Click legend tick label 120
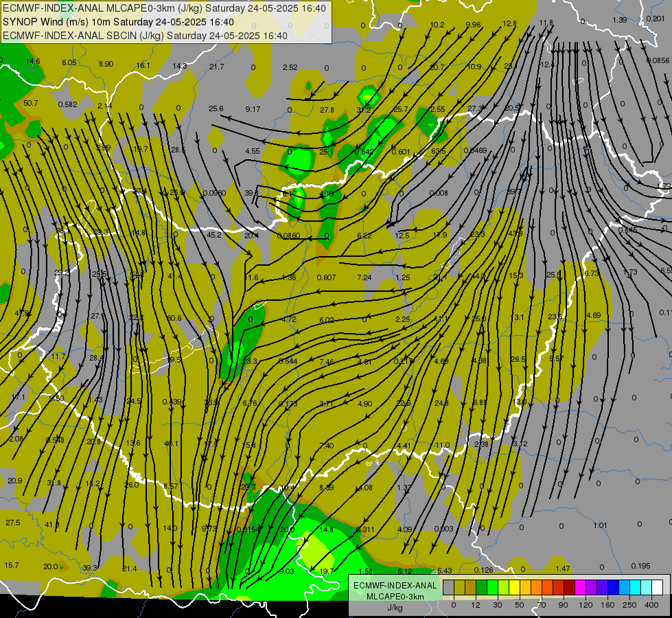 click(x=586, y=605)
